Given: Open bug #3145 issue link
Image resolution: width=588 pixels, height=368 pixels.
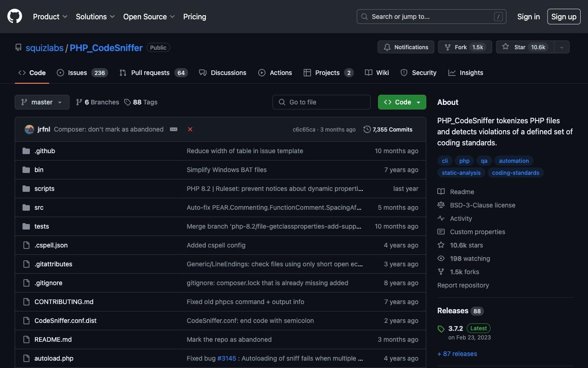Looking at the screenshot, I should tap(226, 358).
